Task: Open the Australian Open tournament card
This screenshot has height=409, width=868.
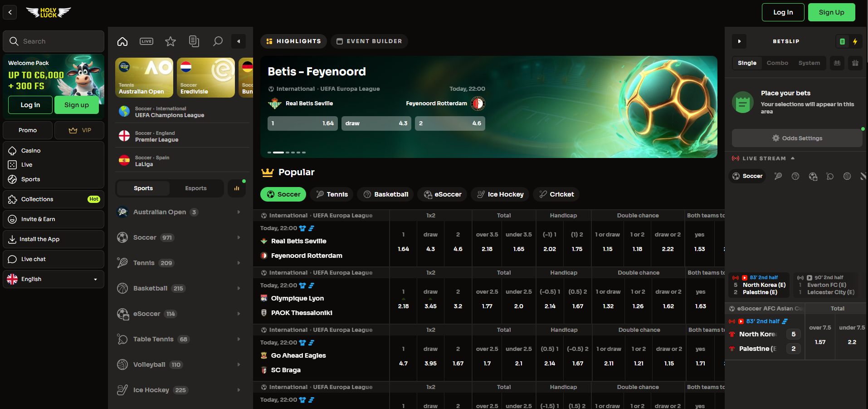Action: [144, 78]
